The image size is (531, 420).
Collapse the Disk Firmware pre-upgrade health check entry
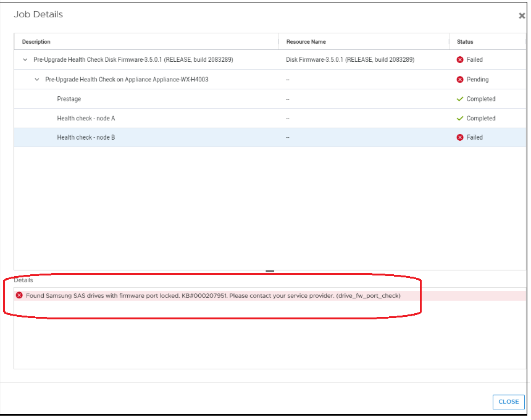pos(25,59)
